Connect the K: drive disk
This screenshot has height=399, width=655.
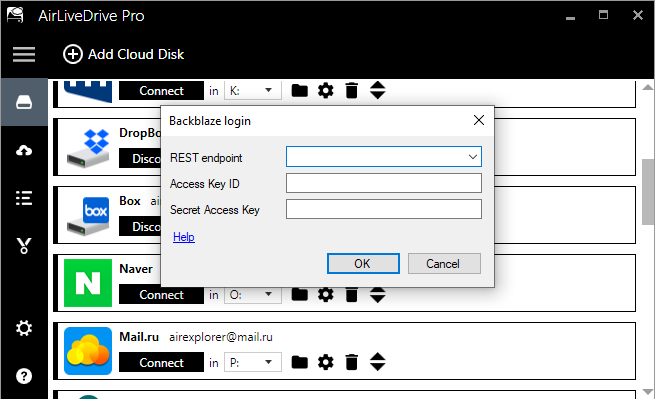pyautogui.click(x=161, y=90)
